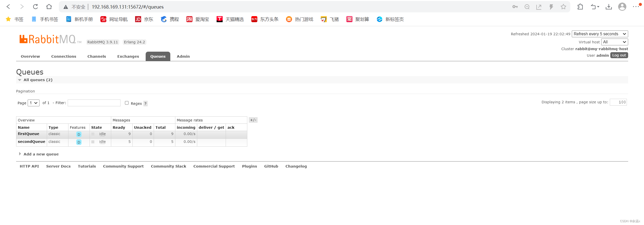
Task: Open the 天猫精选 bookmark
Action: coord(230,19)
